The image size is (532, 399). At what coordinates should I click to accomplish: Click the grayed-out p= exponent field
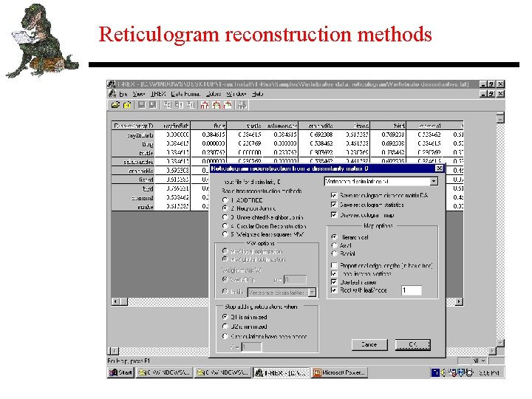(295, 279)
